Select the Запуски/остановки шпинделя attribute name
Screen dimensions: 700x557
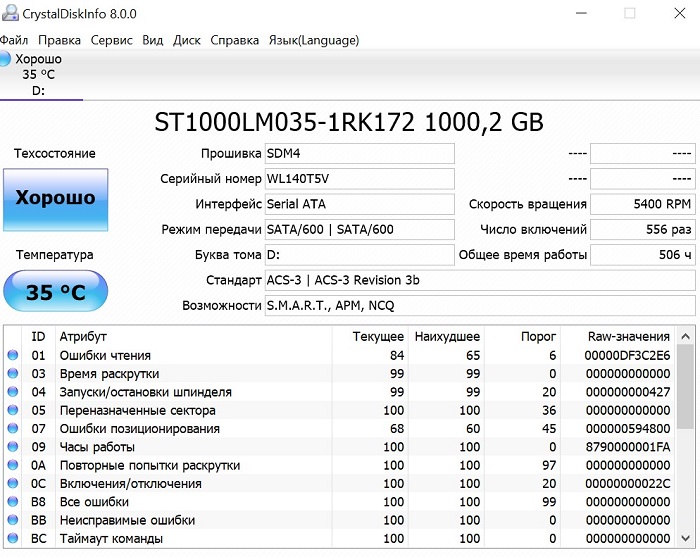coord(146,392)
